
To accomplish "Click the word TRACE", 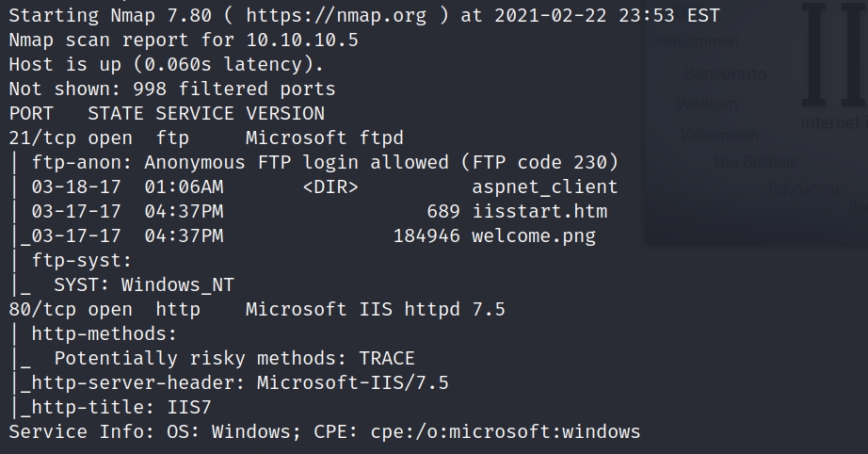I will (x=387, y=359).
